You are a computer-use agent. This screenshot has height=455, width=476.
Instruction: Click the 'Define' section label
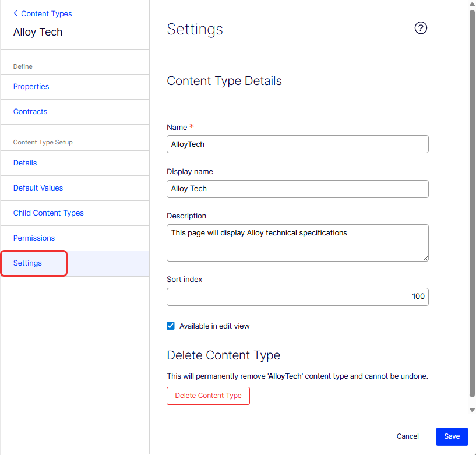tap(23, 66)
